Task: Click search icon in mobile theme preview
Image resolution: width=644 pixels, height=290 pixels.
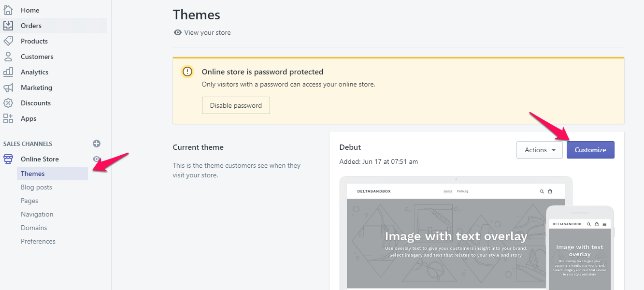Action: pos(589,224)
